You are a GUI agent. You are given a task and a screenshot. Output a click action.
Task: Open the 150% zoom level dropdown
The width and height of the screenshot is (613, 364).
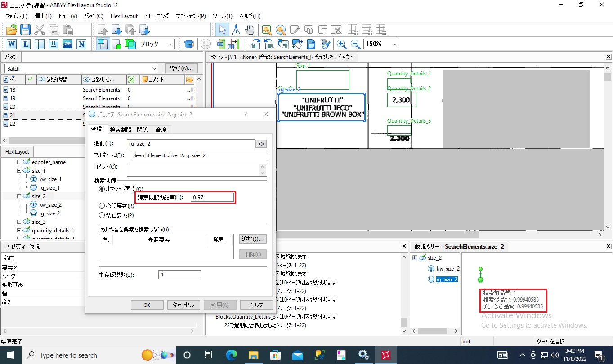point(395,44)
